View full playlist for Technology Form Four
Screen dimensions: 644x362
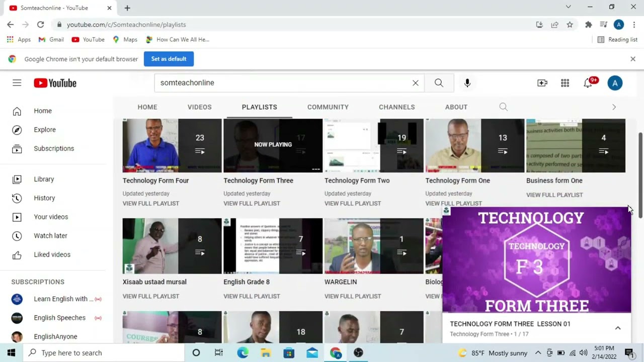(151, 204)
